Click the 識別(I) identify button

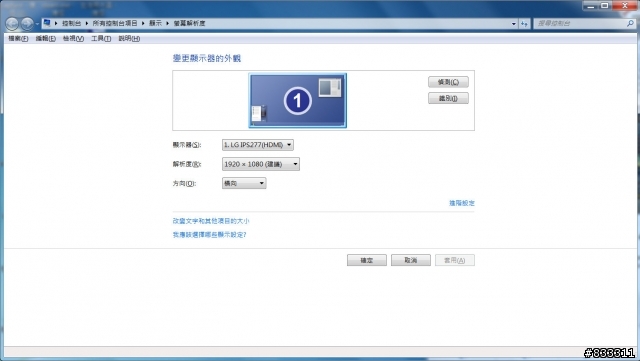tap(448, 98)
